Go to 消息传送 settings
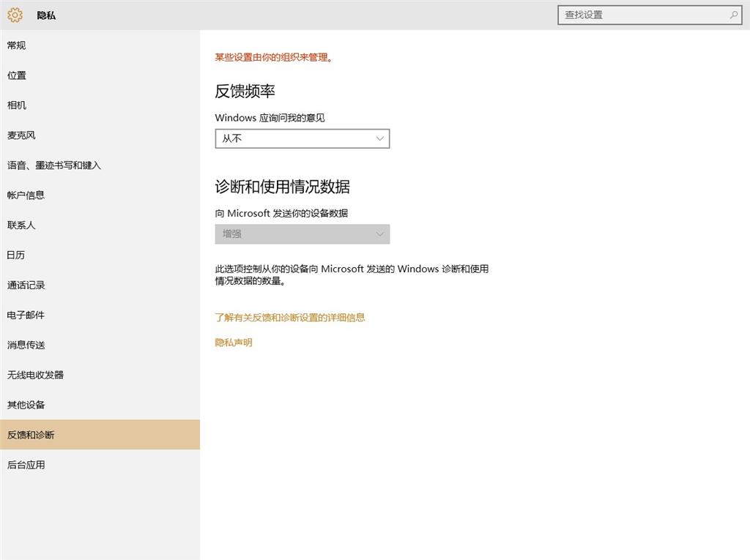This screenshot has height=560, width=750. [100, 345]
